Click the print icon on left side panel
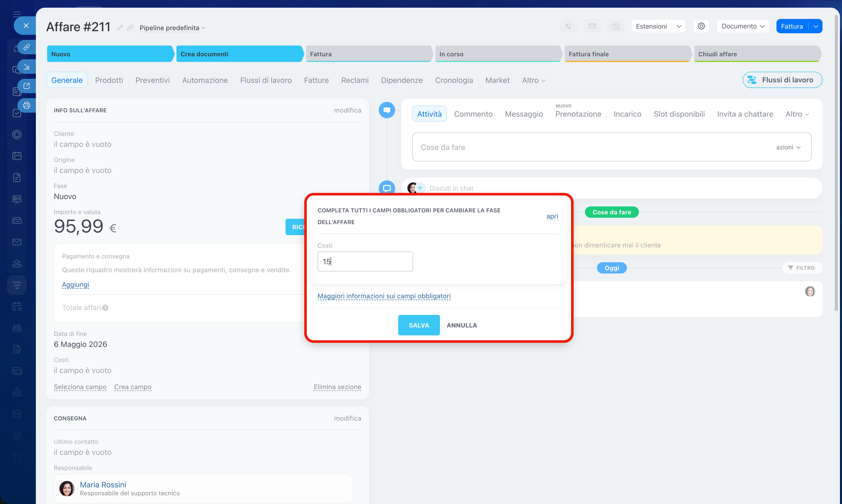The width and height of the screenshot is (842, 504). [27, 105]
